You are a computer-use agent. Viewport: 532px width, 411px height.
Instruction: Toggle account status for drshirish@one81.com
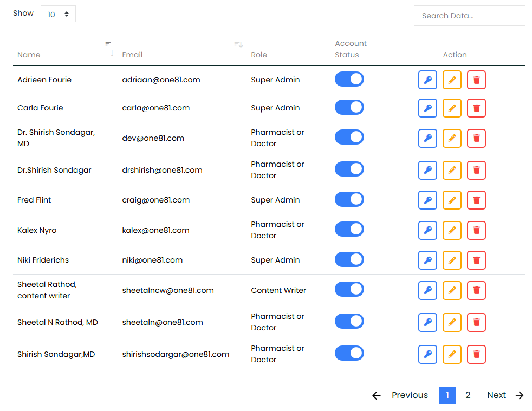349,169
